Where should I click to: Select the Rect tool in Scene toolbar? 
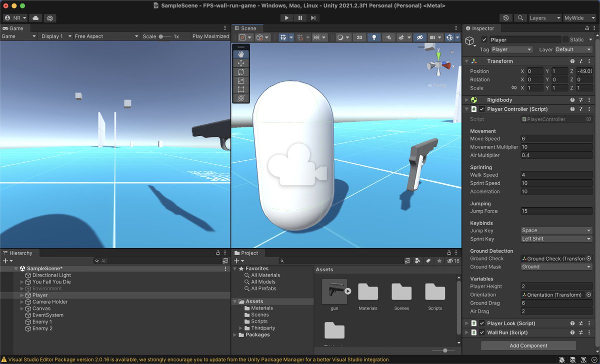241,89
